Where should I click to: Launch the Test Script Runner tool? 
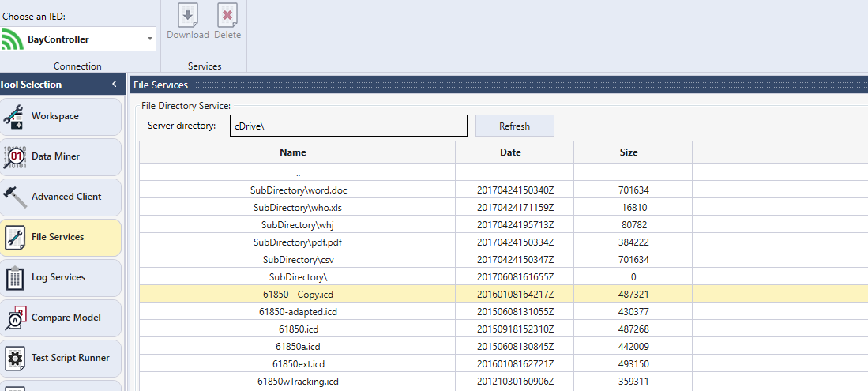62,359
